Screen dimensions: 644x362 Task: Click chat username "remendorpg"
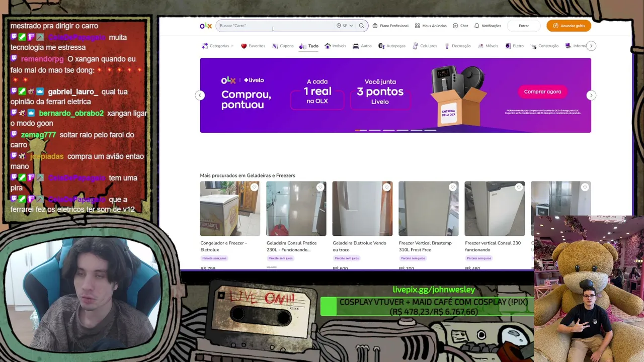coord(42,59)
